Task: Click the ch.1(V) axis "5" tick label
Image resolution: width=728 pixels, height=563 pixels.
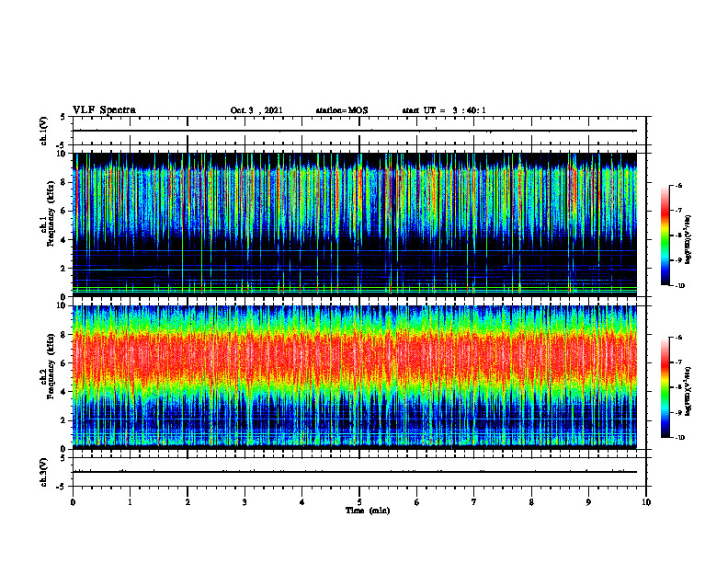Action: 63,117
